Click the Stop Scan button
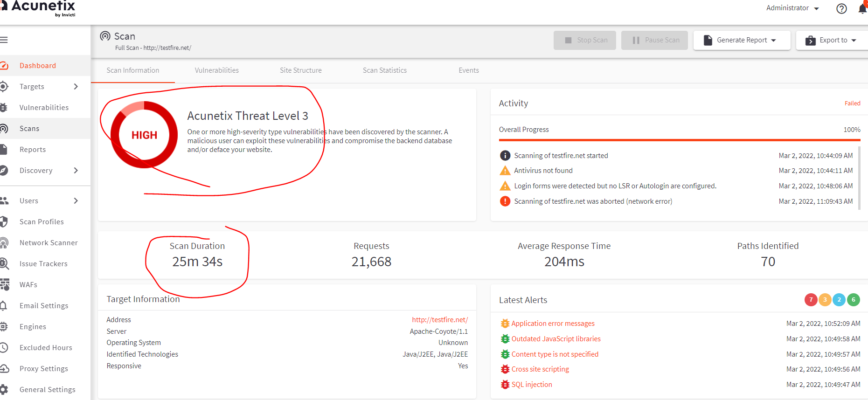The height and width of the screenshot is (400, 868). tap(585, 40)
